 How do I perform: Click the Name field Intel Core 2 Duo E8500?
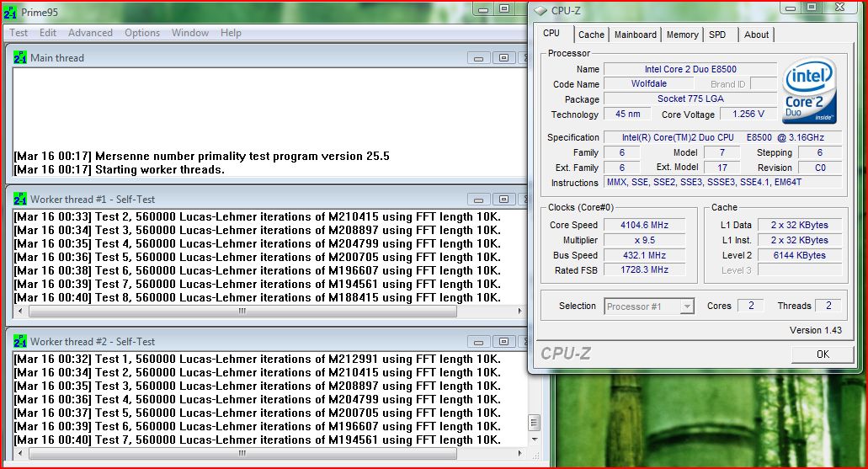click(690, 69)
